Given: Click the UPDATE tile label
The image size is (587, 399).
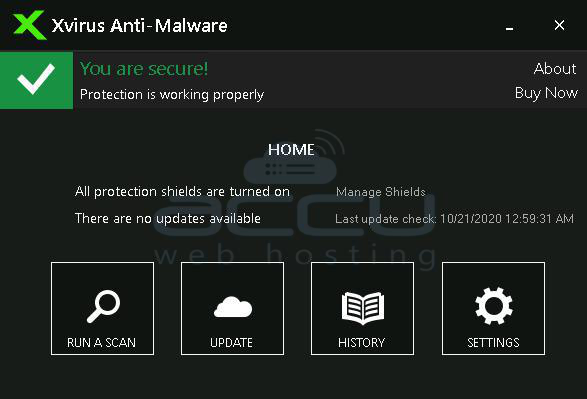Looking at the screenshot, I should (x=231, y=342).
